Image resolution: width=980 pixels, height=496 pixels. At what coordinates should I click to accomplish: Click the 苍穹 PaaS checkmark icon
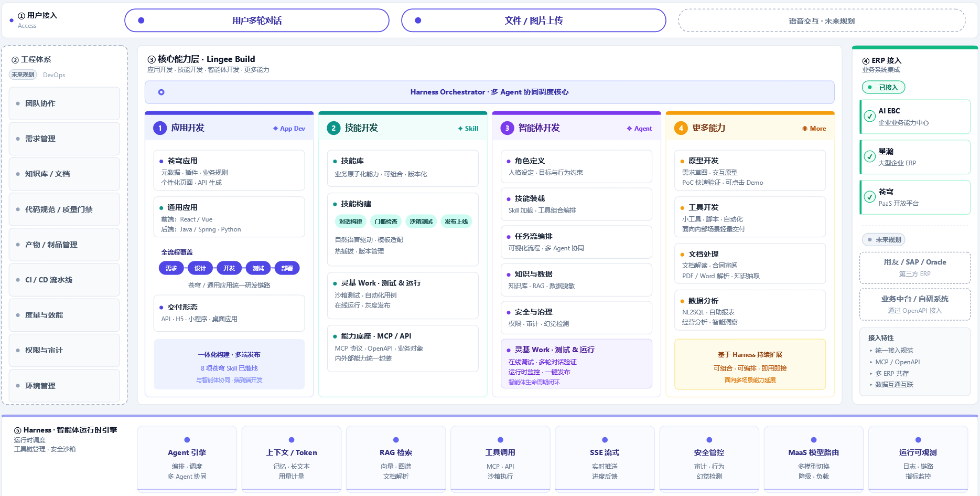(870, 197)
